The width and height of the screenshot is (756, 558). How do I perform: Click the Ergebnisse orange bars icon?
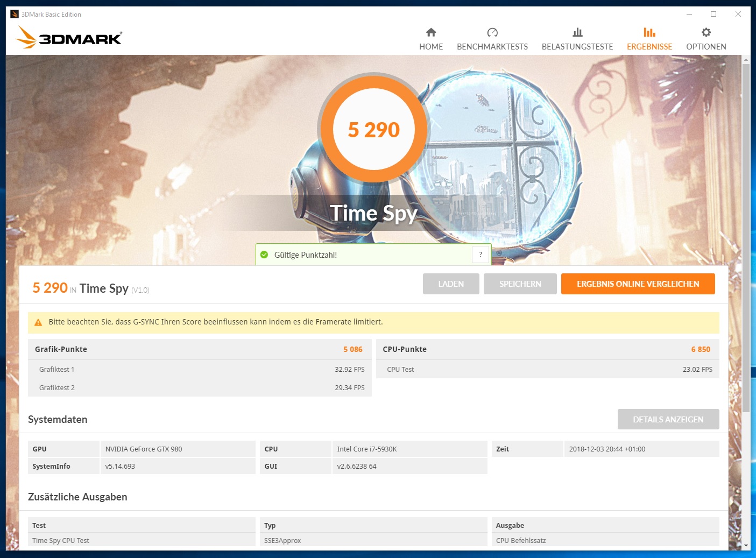[x=649, y=32]
